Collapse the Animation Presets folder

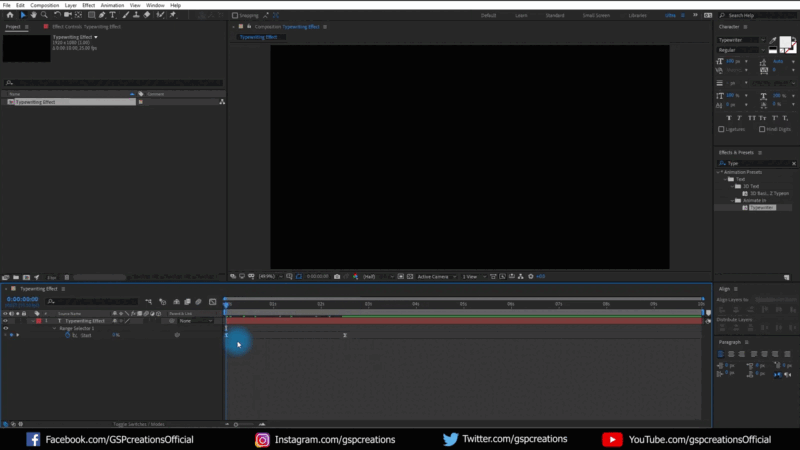tap(718, 172)
